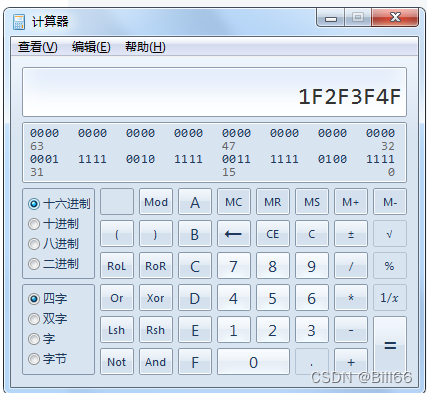Click the RoR rotate right button
Image resolution: width=427 pixels, height=393 pixels.
pos(156,266)
